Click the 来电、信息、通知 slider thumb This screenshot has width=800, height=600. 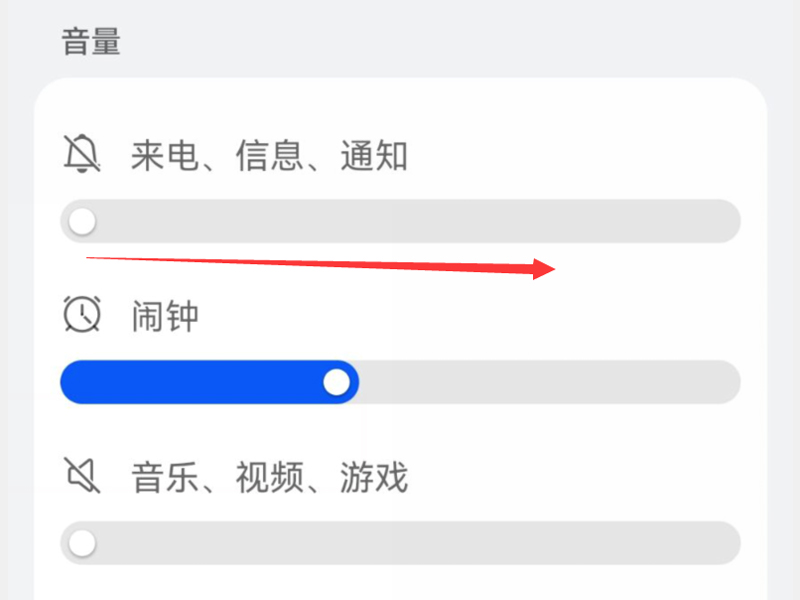(x=82, y=221)
